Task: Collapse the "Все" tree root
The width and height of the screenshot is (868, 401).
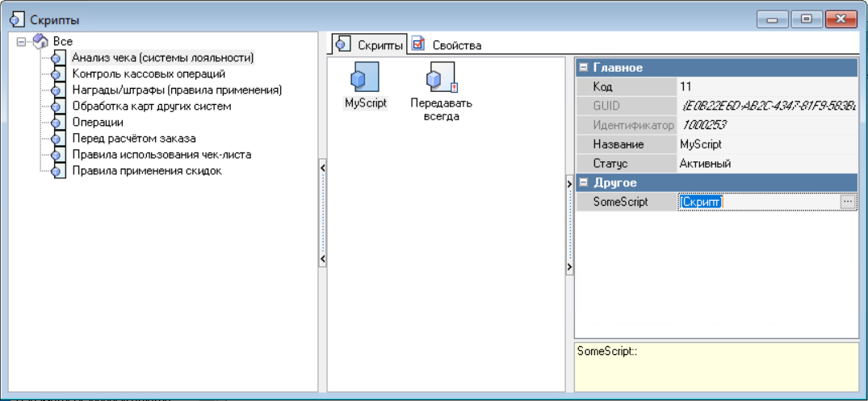Action: 21,42
